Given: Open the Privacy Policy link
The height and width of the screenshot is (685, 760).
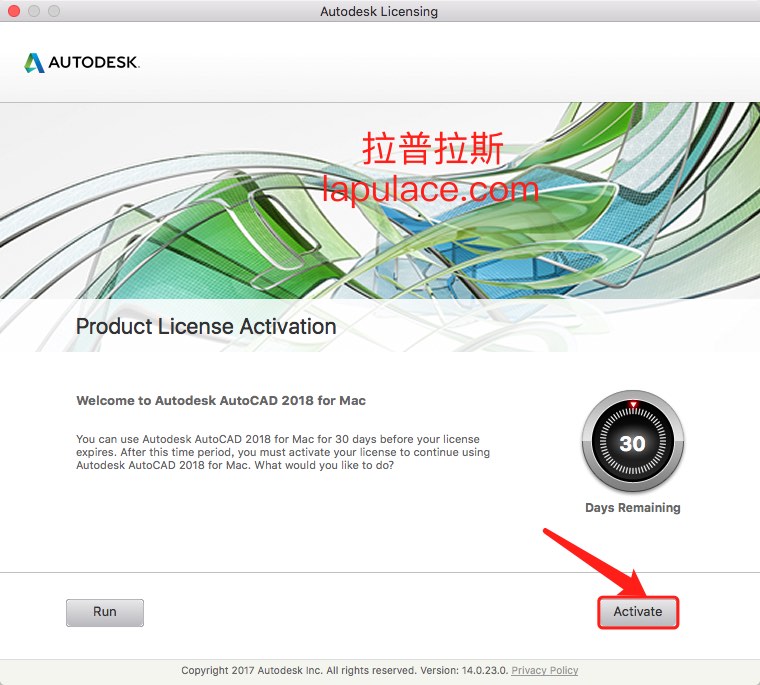Looking at the screenshot, I should (x=545, y=670).
